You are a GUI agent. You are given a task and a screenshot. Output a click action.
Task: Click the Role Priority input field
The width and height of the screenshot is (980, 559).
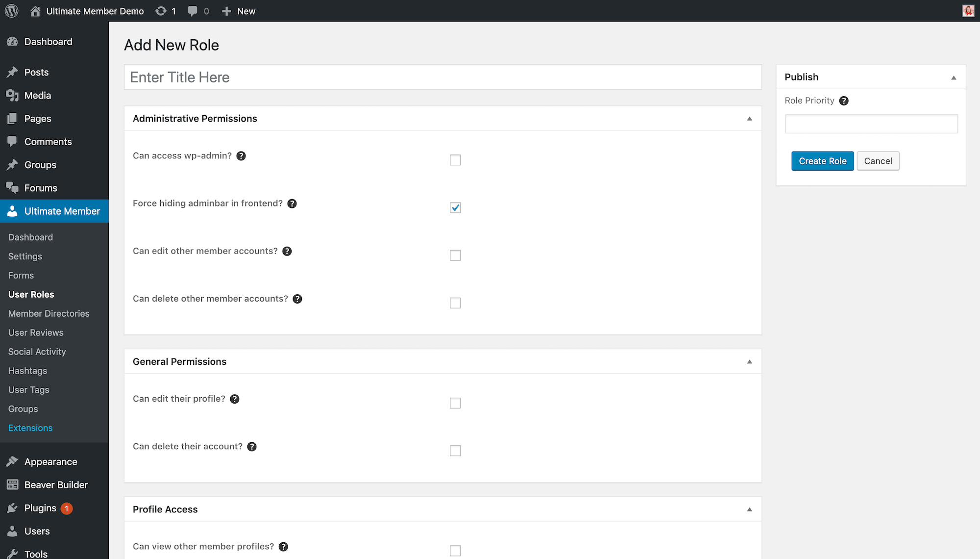pyautogui.click(x=872, y=125)
